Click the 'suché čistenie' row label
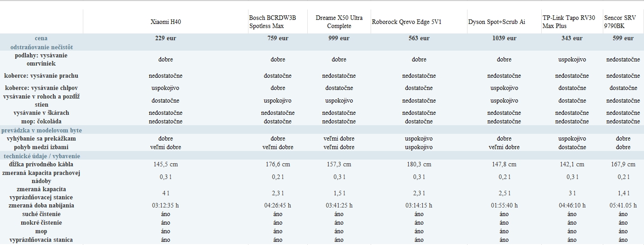644x245 pixels. point(41,214)
